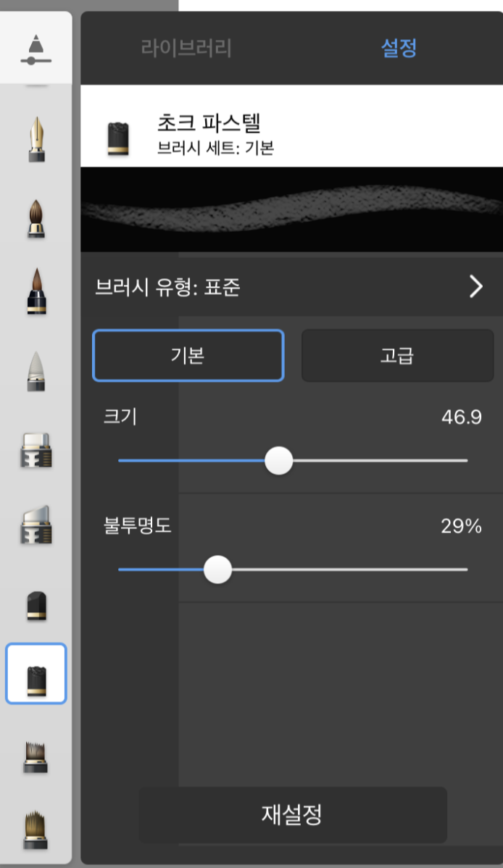Select the 기본 settings mode

point(188,356)
